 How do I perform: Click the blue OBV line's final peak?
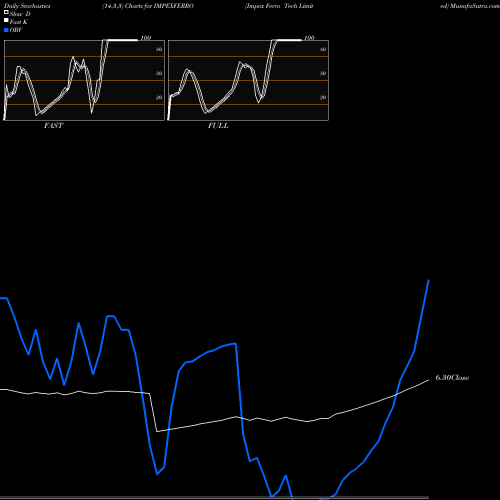click(429, 280)
